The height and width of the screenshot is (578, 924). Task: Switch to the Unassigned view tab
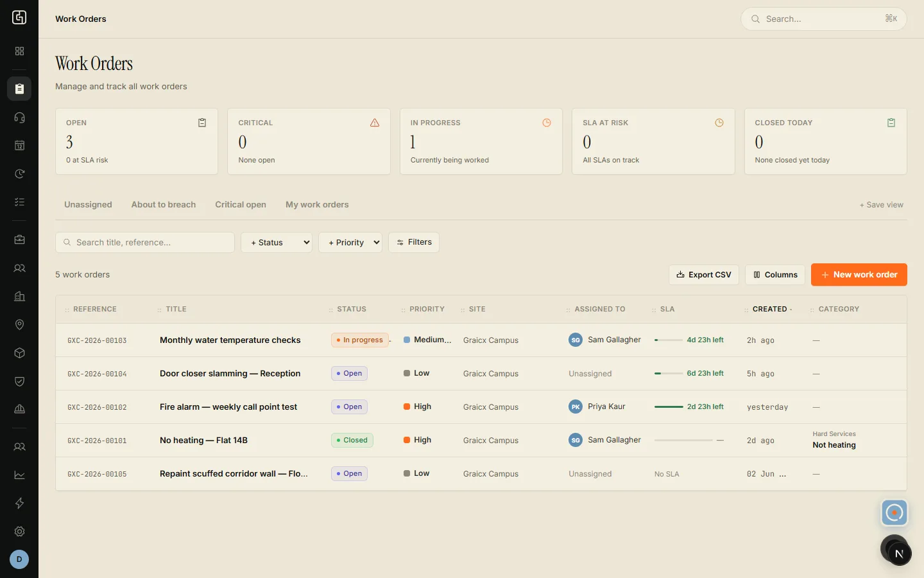(88, 205)
